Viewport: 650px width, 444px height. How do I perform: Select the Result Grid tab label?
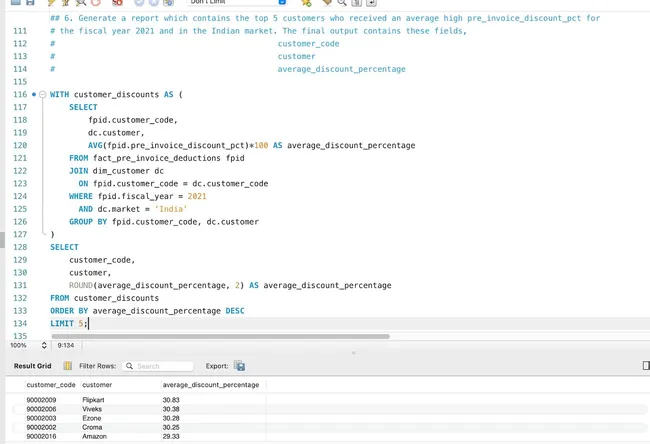[32, 366]
